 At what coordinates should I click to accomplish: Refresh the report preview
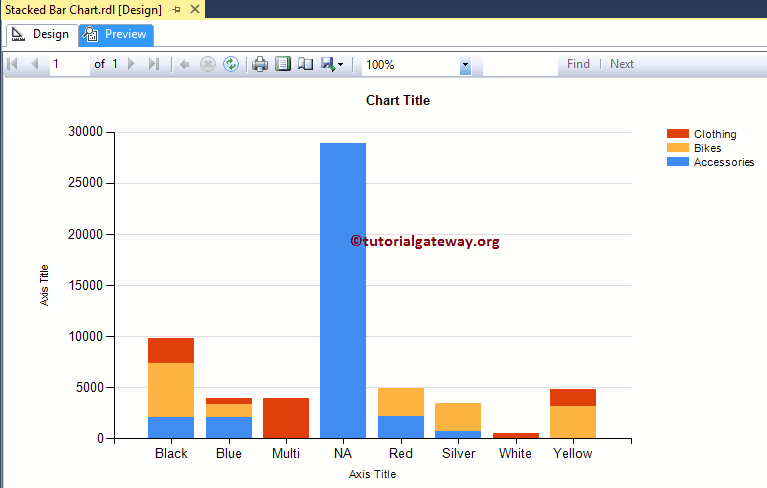click(x=231, y=64)
